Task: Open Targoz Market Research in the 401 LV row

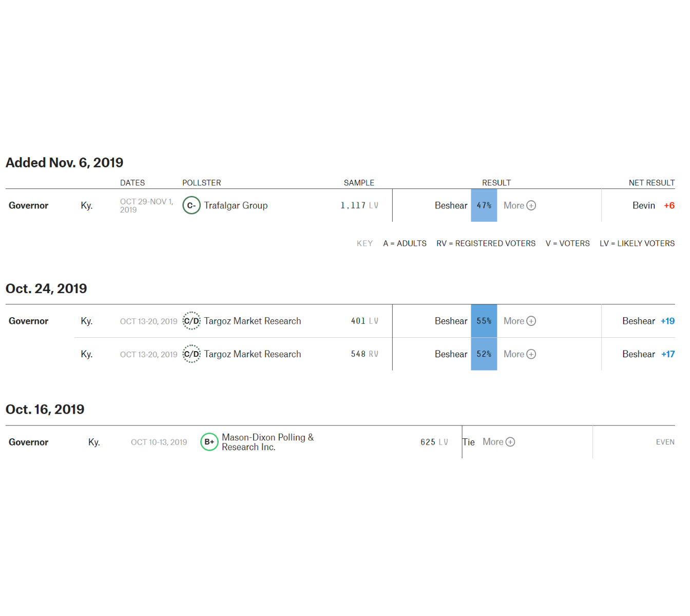Action: [252, 321]
